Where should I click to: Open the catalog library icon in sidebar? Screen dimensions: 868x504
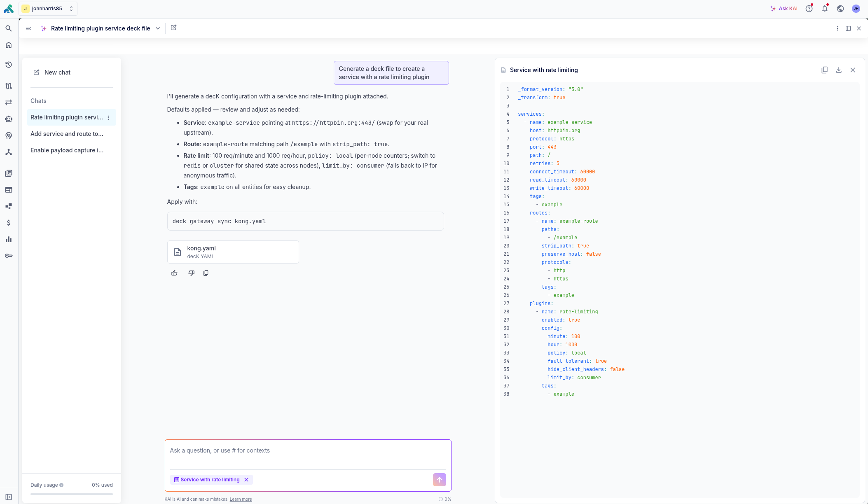click(8, 173)
